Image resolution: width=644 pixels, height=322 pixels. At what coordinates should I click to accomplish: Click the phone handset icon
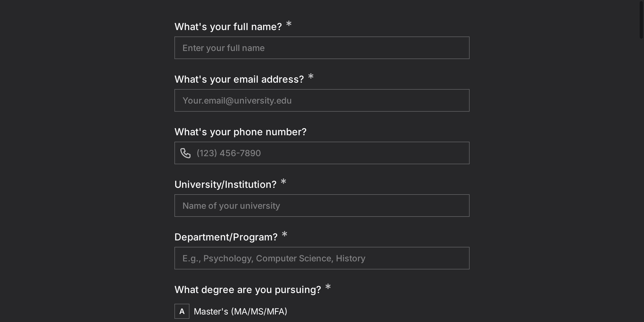click(185, 153)
